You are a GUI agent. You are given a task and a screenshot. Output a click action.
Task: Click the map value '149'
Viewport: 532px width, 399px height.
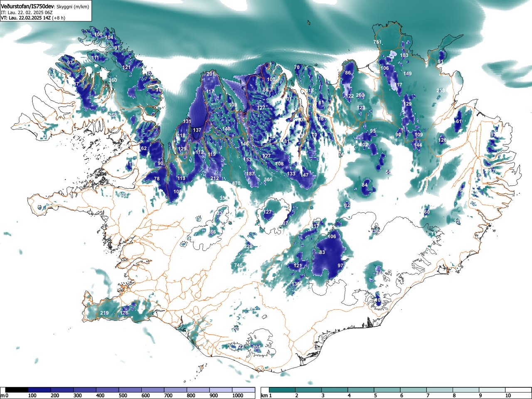coord(408,74)
